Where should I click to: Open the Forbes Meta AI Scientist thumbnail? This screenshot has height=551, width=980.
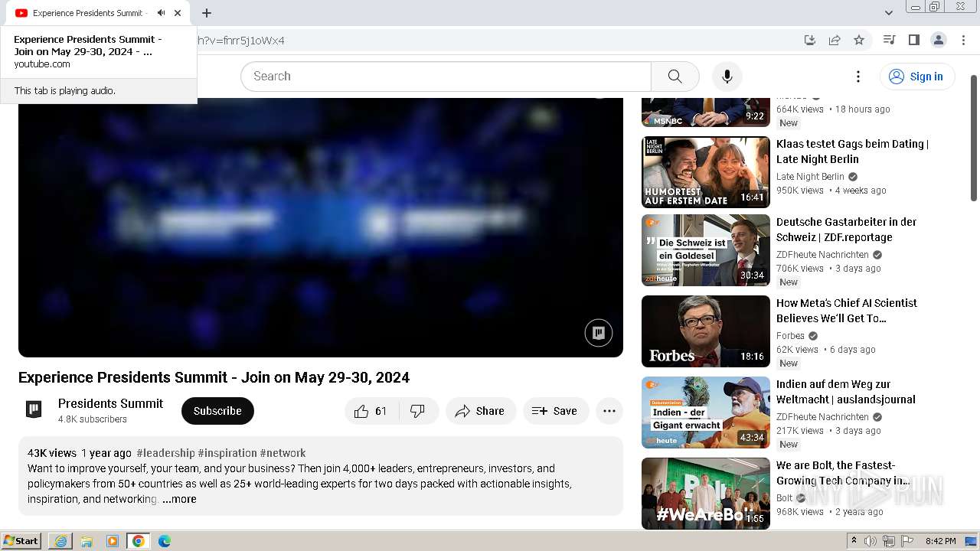tap(706, 331)
